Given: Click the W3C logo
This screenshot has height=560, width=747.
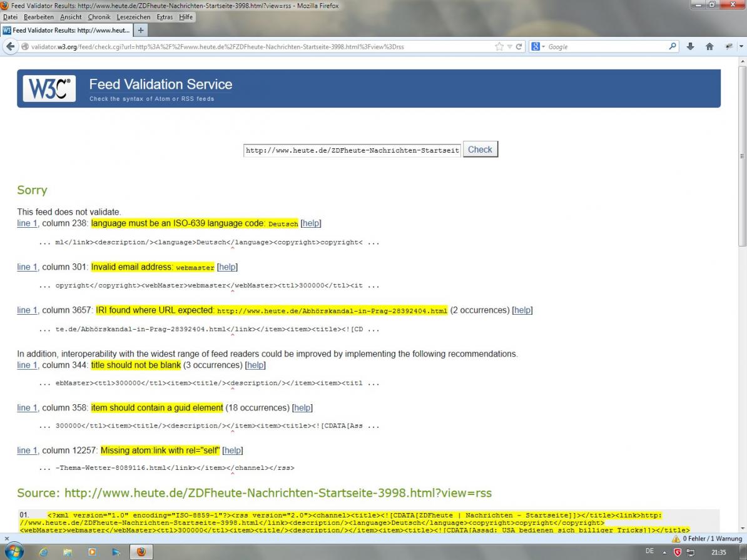Looking at the screenshot, I should pyautogui.click(x=49, y=89).
